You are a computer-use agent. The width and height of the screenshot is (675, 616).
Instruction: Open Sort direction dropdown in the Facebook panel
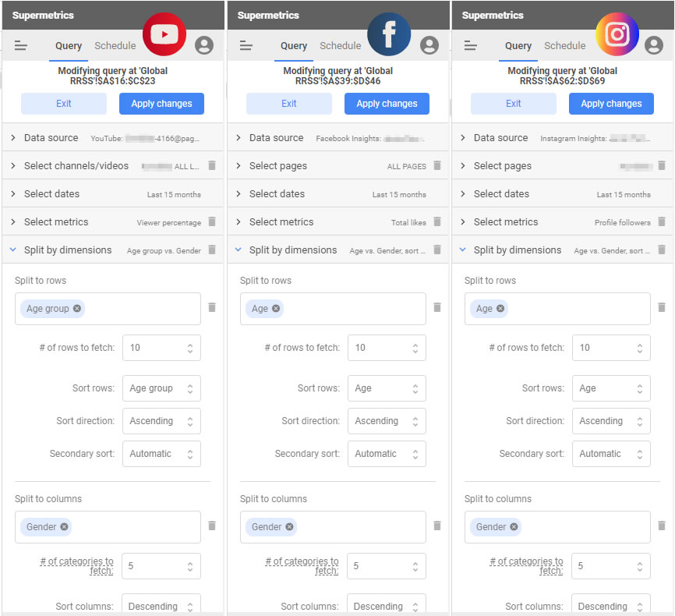pyautogui.click(x=387, y=421)
